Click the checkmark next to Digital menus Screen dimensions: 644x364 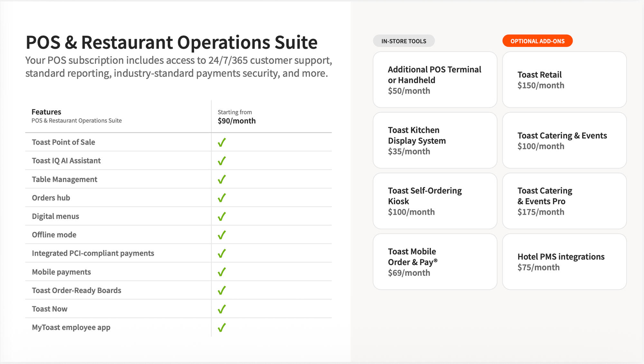pyautogui.click(x=222, y=216)
